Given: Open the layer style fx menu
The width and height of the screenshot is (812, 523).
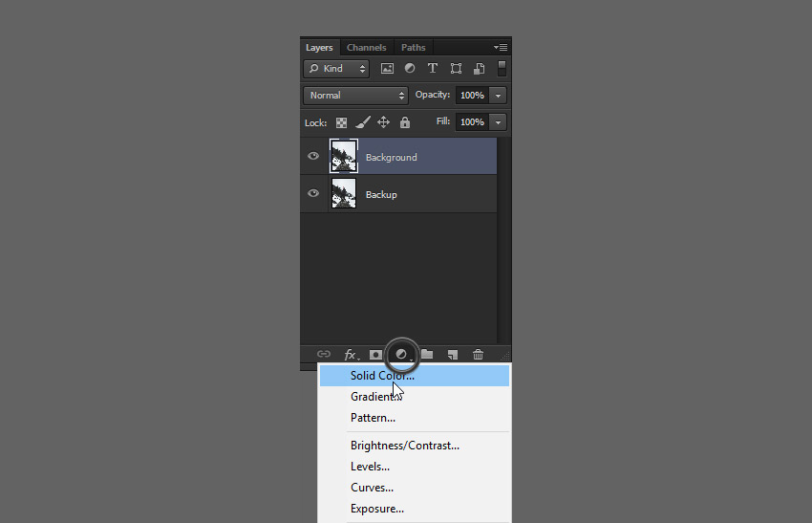Looking at the screenshot, I should [352, 355].
